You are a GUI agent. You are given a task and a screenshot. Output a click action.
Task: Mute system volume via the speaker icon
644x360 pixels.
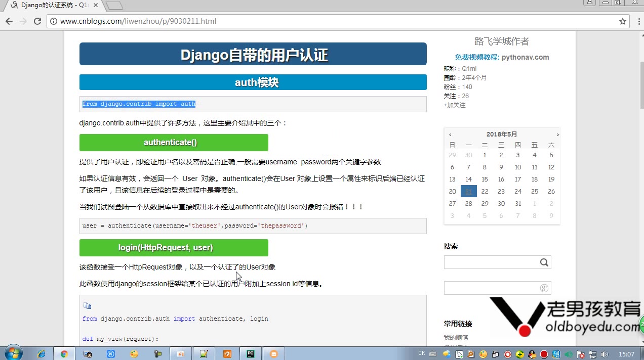pos(604,353)
